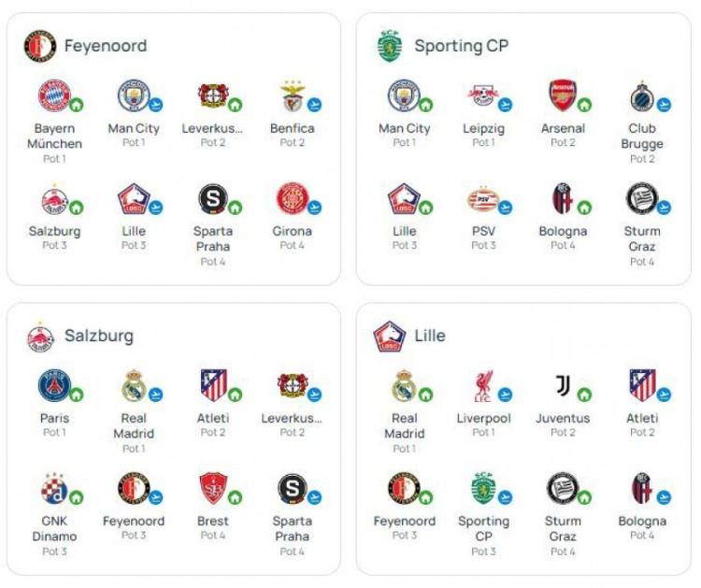Click home icon beside Bayern München crest

(76, 105)
